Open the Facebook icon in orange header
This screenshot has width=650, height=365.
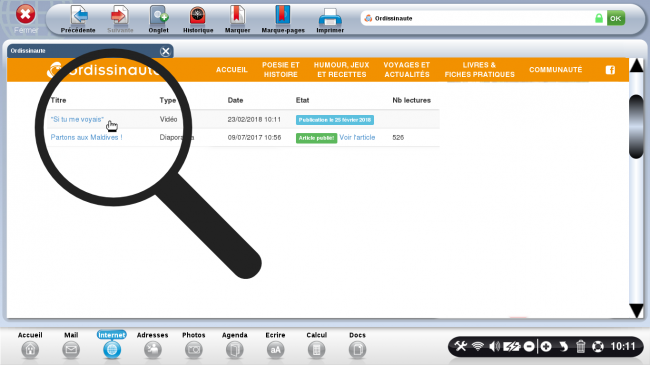coord(610,70)
